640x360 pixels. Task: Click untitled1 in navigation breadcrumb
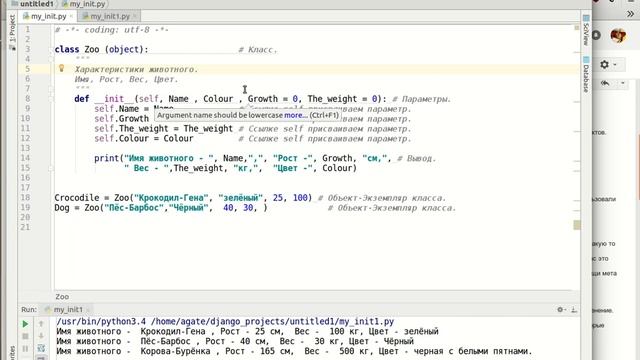[x=32, y=4]
